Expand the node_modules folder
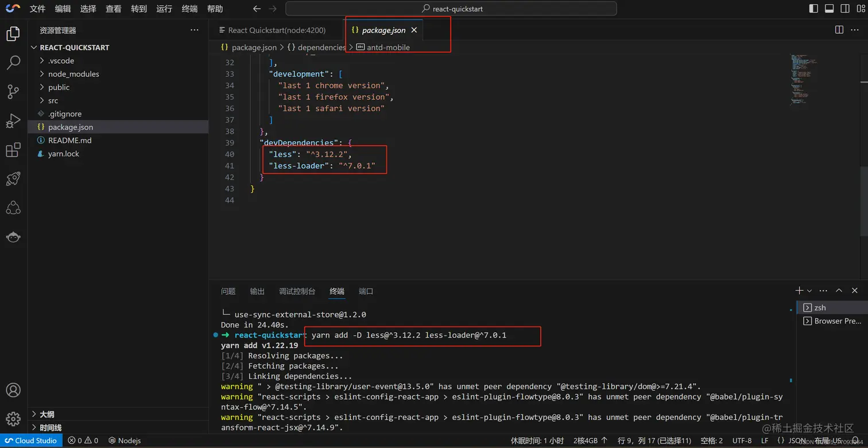This screenshot has width=868, height=448. pos(118,73)
